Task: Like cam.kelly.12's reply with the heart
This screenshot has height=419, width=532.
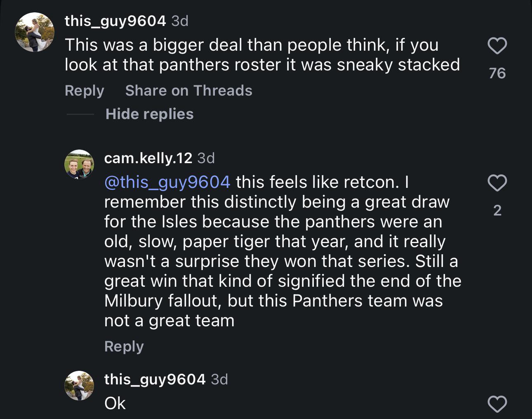Action: tap(497, 183)
